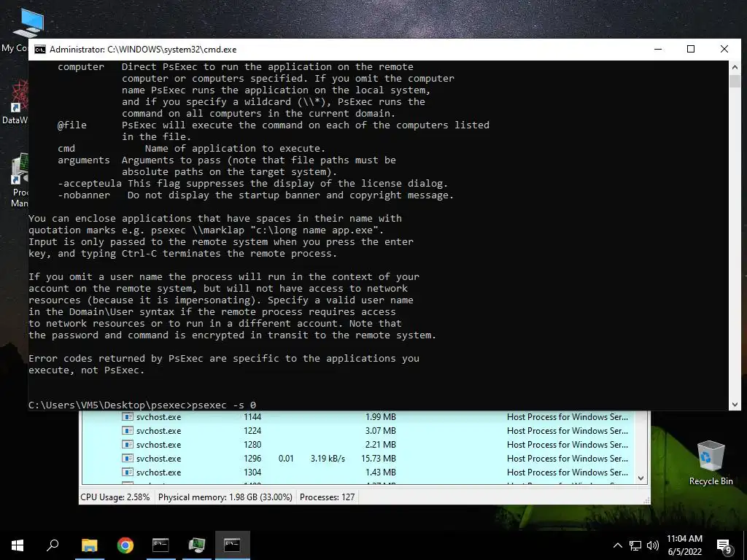
Task: Open cmd.exe window system menu icon
Action: pyautogui.click(x=40, y=50)
